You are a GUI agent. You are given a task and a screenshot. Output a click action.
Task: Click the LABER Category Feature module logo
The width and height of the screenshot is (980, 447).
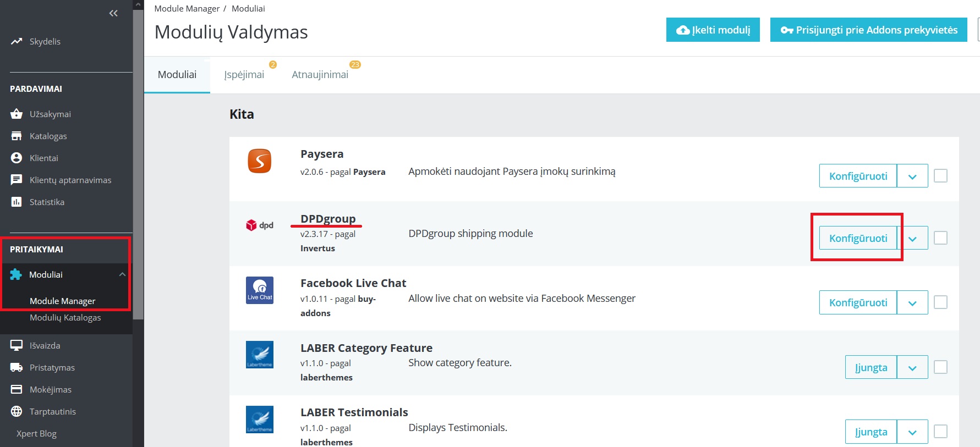[260, 355]
